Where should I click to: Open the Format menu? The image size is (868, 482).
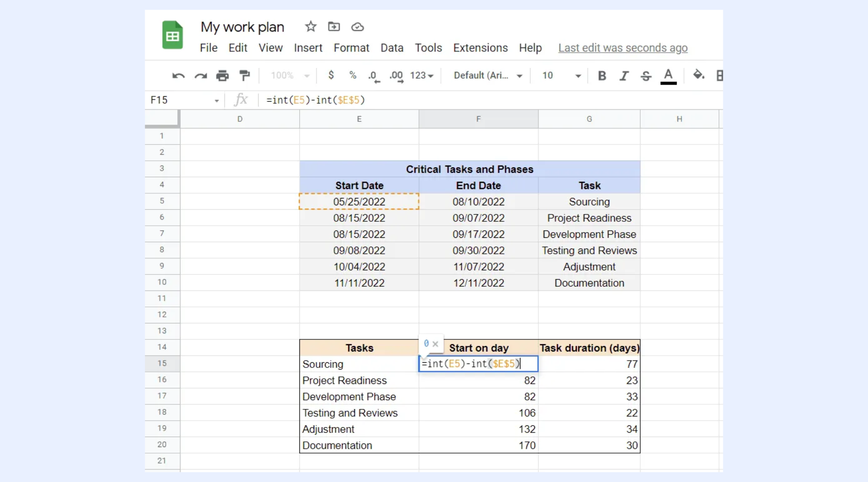(x=351, y=48)
